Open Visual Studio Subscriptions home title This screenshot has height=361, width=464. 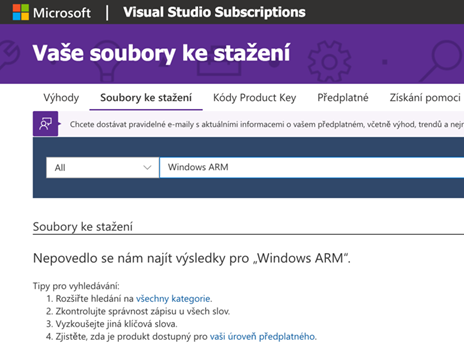point(214,12)
